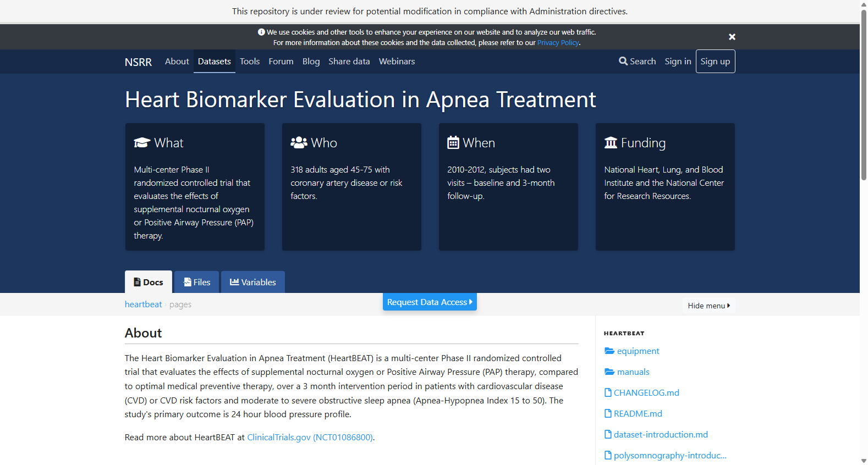Click the page title 'Heart Biomarker Evaluation in Apnea Treatment'
The image size is (868, 465).
pyautogui.click(x=360, y=100)
